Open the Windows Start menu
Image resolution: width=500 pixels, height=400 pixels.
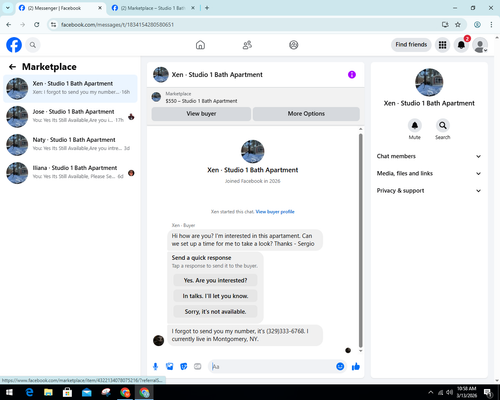coord(9,392)
